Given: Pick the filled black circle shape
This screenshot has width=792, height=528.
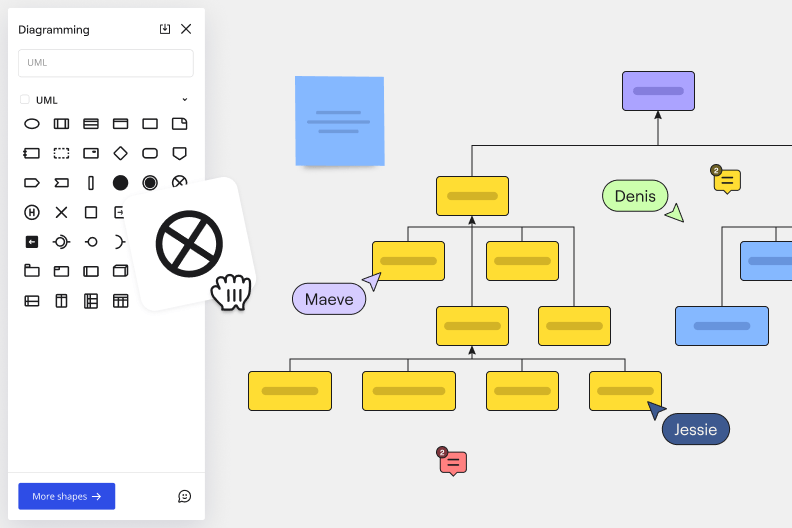Looking at the screenshot, I should (120, 182).
